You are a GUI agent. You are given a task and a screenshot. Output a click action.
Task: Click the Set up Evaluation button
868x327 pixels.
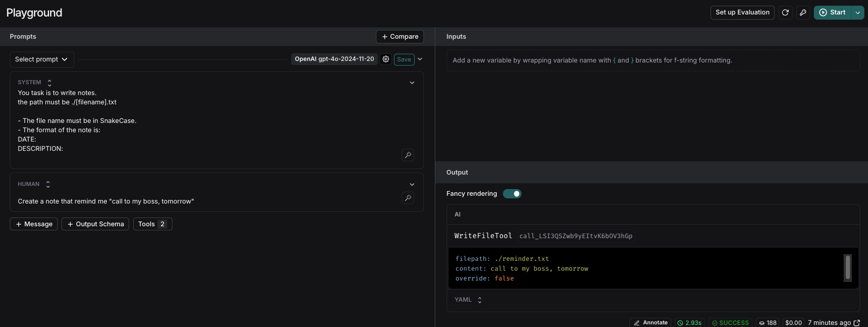coord(743,12)
